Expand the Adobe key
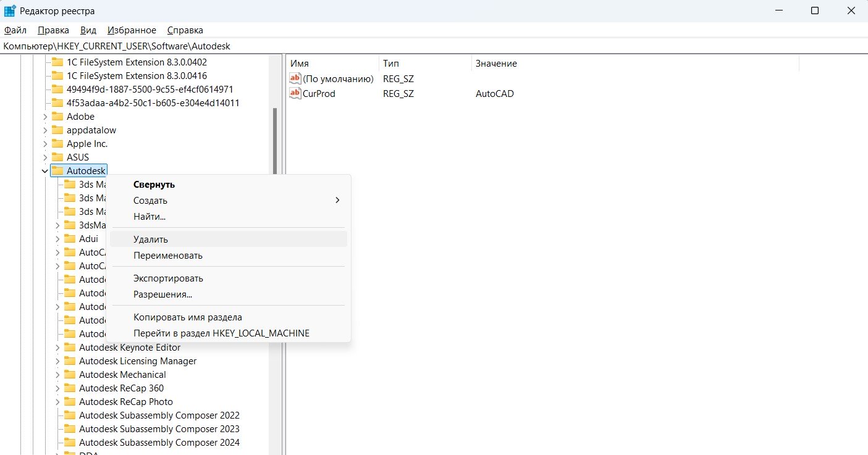 pos(45,117)
